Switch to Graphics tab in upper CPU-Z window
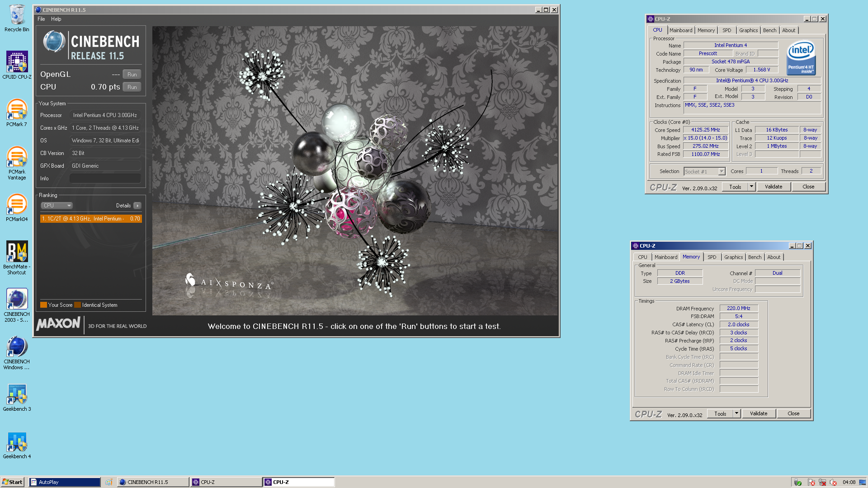Image resolution: width=868 pixels, height=488 pixels. (749, 30)
